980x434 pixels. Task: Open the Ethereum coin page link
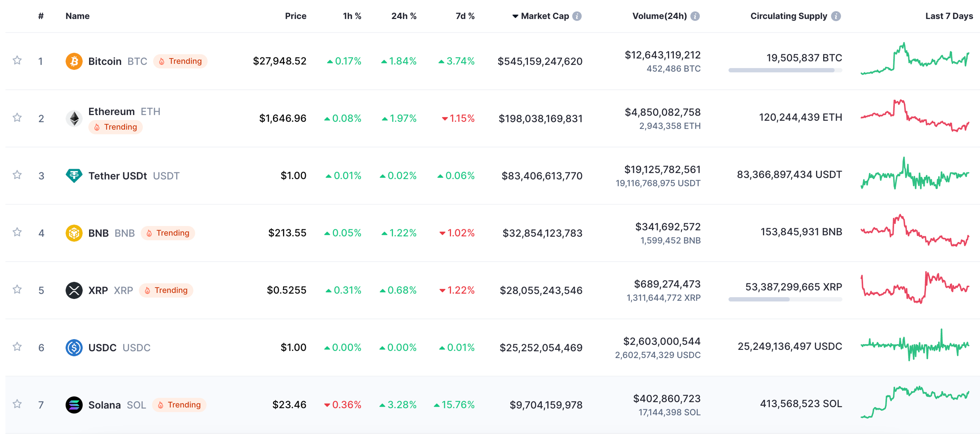click(x=112, y=111)
